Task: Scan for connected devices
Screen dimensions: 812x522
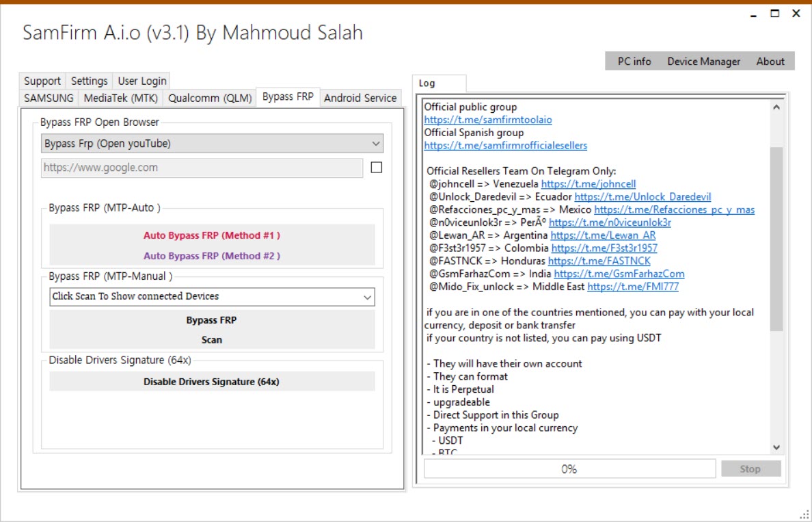Action: tap(212, 340)
